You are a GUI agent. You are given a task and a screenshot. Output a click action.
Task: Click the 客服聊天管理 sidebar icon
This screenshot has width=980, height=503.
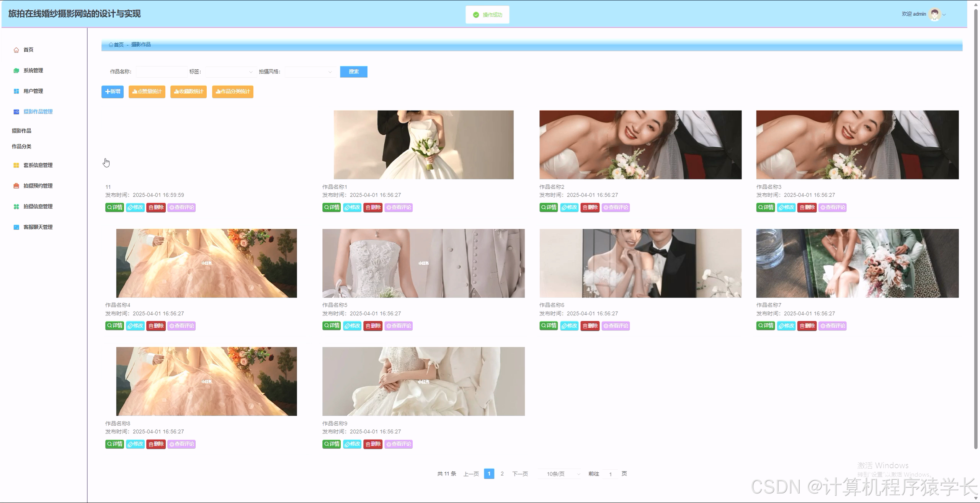(16, 227)
